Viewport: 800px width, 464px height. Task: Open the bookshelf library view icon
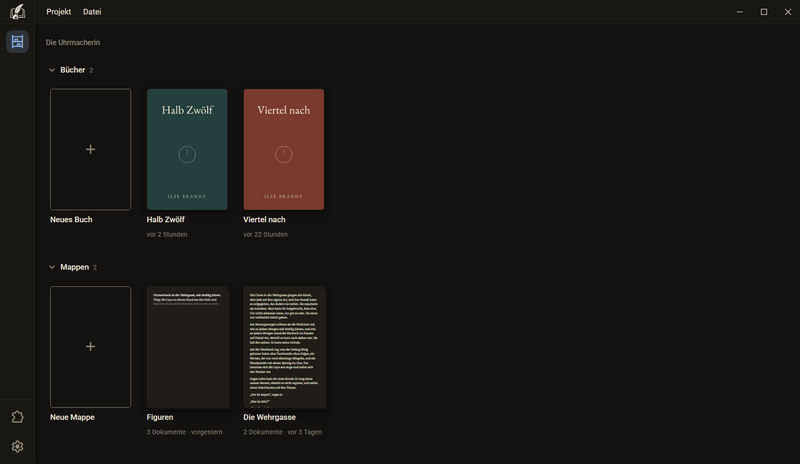[17, 41]
